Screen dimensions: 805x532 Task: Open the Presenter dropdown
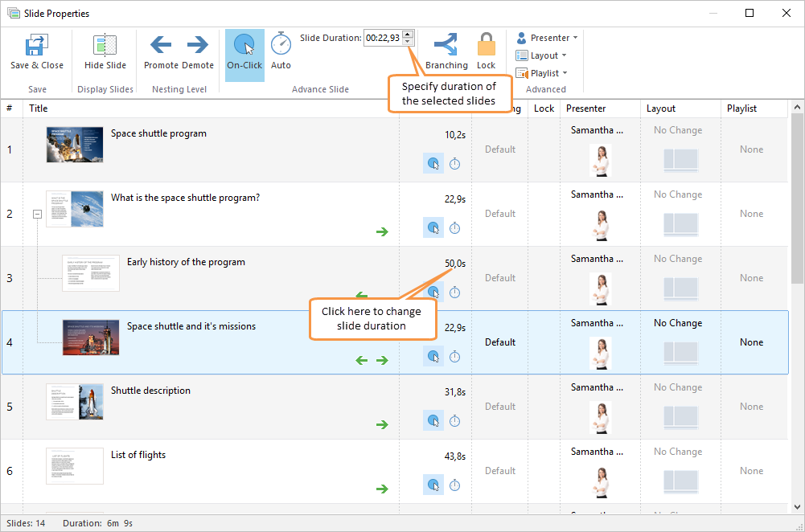coord(548,38)
